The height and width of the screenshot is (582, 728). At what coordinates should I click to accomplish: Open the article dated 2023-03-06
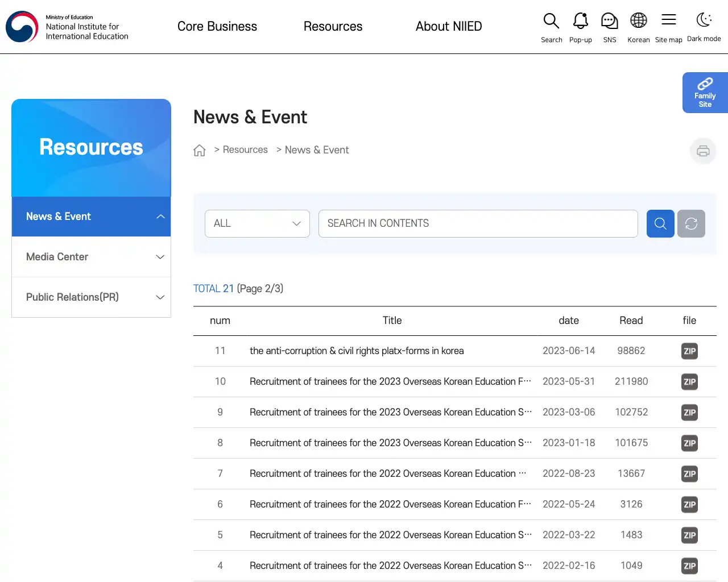pos(391,412)
